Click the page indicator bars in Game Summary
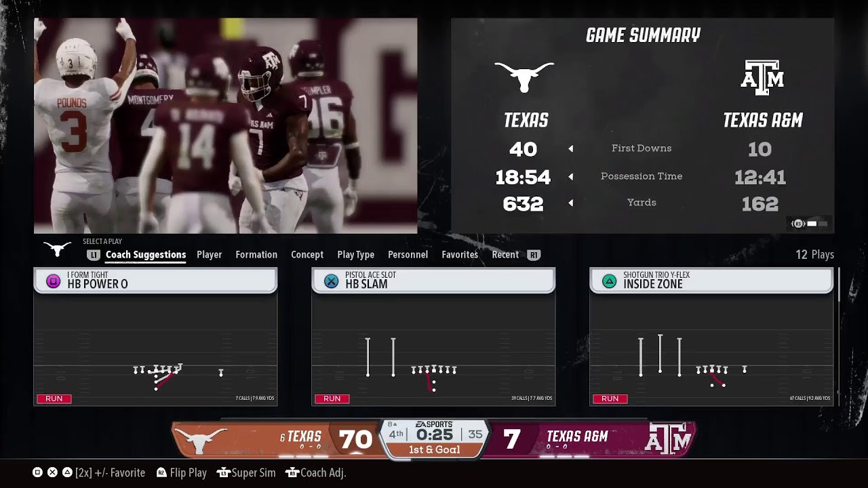This screenshot has height=488, width=868. [x=816, y=224]
